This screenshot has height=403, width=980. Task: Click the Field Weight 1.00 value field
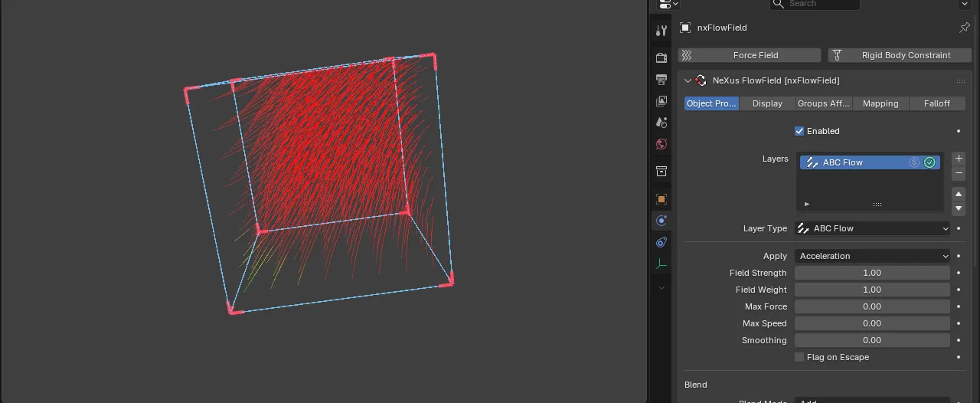click(x=872, y=290)
